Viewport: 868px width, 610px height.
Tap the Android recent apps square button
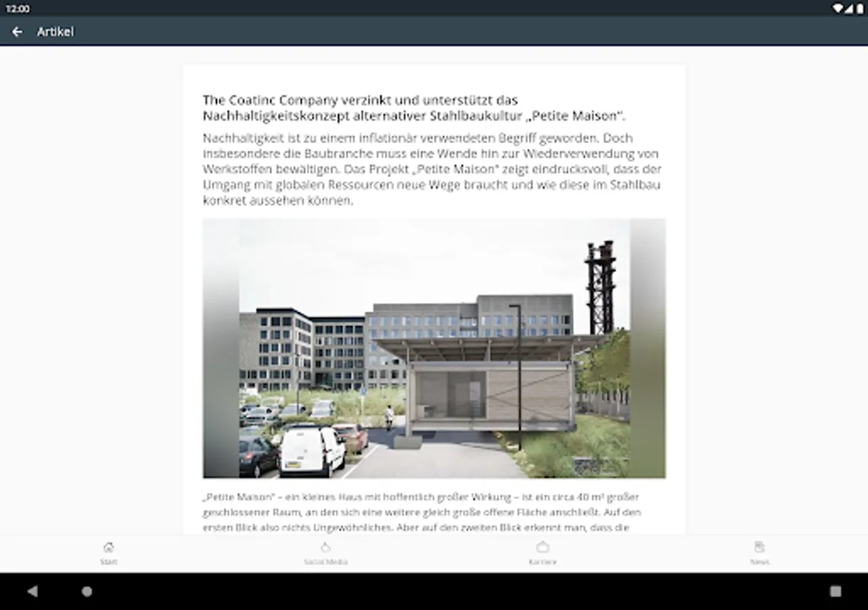[835, 591]
